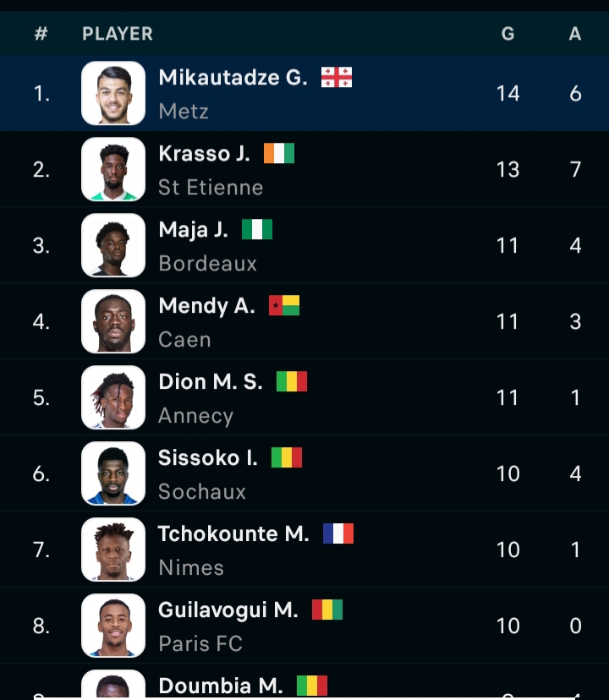Click Mali flag beside Sissoko I.

287,458
